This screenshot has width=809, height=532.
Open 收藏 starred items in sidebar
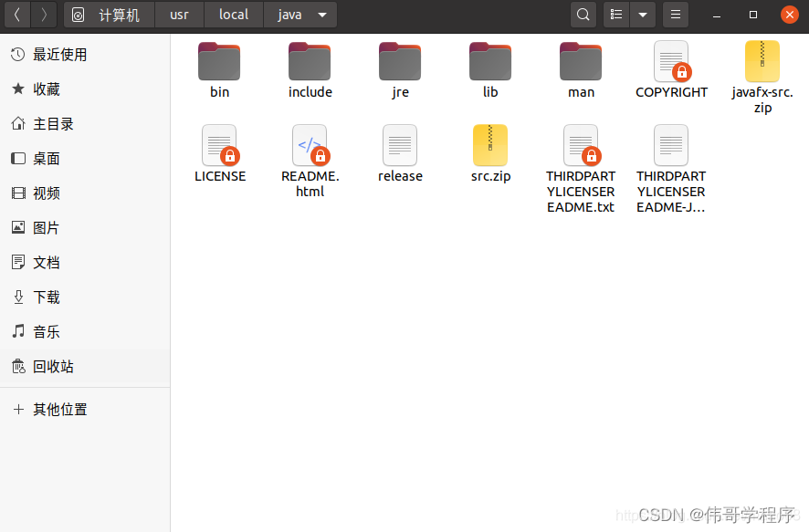[85, 89]
